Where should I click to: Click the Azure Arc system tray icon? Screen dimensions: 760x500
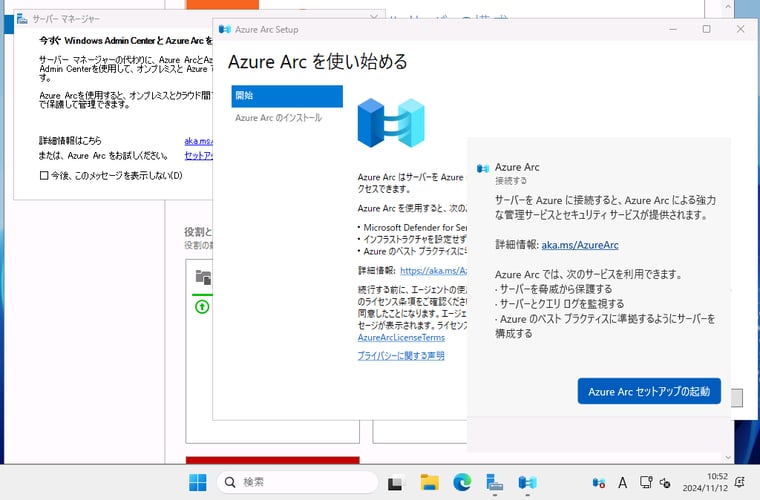[599, 483]
